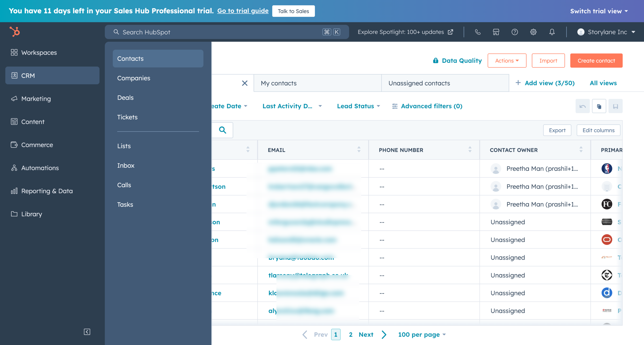Open the Settings gear icon
Screen dimensions: 644x345
click(533, 32)
